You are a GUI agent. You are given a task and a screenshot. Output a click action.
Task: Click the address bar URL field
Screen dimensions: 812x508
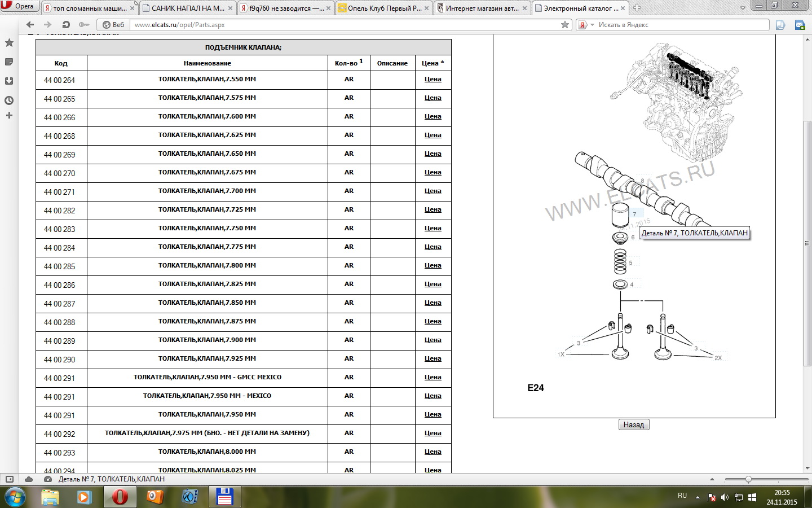point(344,25)
